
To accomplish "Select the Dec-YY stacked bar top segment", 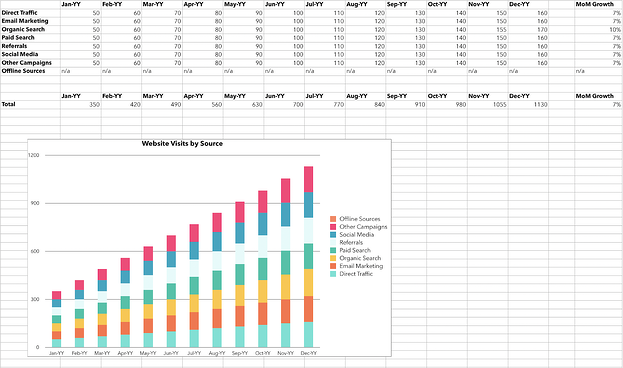I will [x=308, y=179].
